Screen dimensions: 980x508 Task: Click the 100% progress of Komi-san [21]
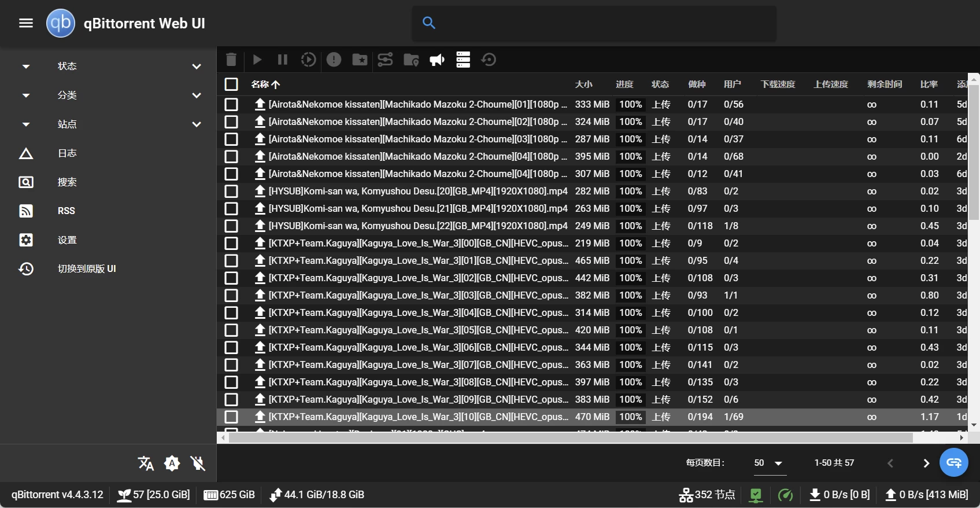tap(630, 209)
